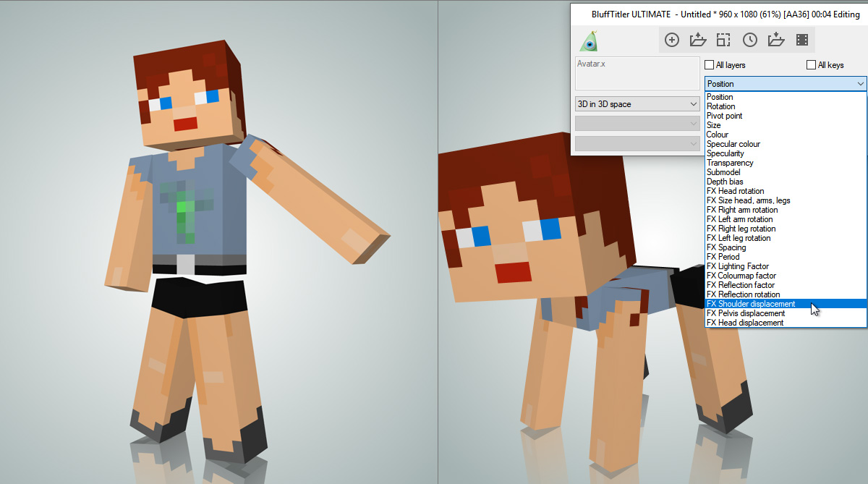The height and width of the screenshot is (484, 868).
Task: Choose the Submodel property
Action: pyautogui.click(x=786, y=172)
